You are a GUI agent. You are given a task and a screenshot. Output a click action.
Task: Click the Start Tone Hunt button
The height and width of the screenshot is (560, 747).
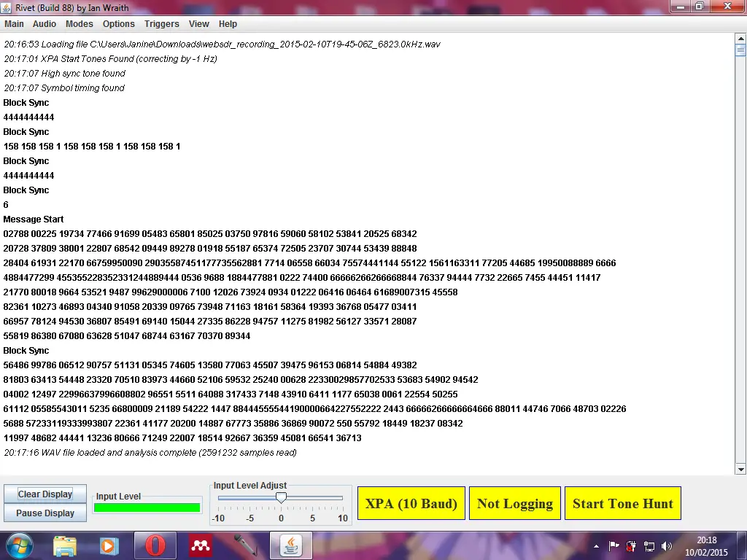pos(622,503)
